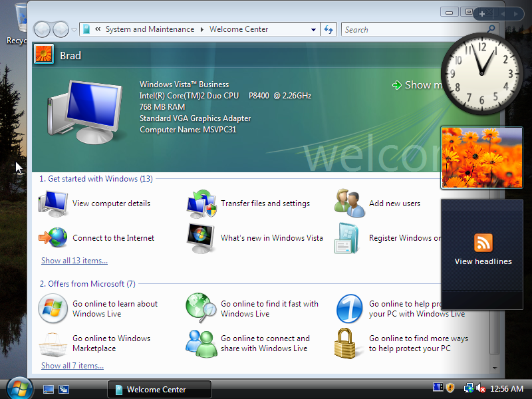Screen dimensions: 532x399
Task: Click the Windows Live learn-about logo icon
Action: tap(53, 309)
